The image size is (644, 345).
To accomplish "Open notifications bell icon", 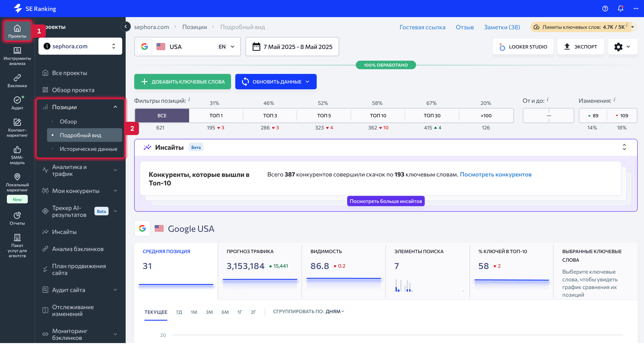I will pos(620,9).
